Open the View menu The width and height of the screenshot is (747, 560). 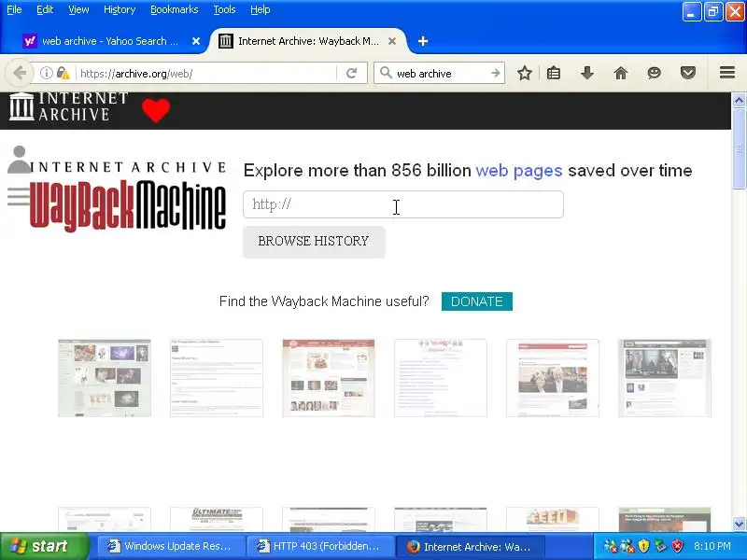coord(78,9)
